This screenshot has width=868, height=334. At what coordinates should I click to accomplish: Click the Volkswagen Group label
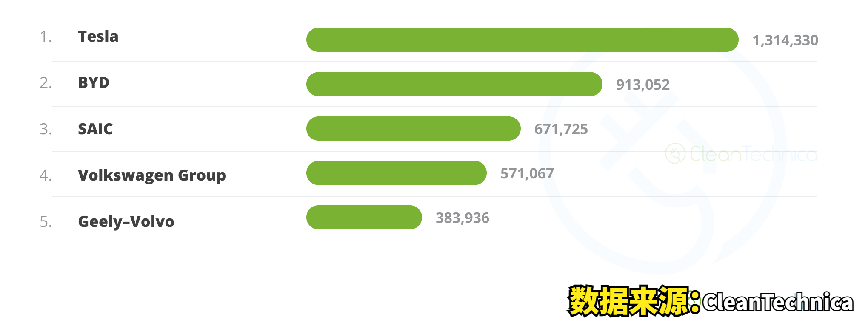click(152, 175)
